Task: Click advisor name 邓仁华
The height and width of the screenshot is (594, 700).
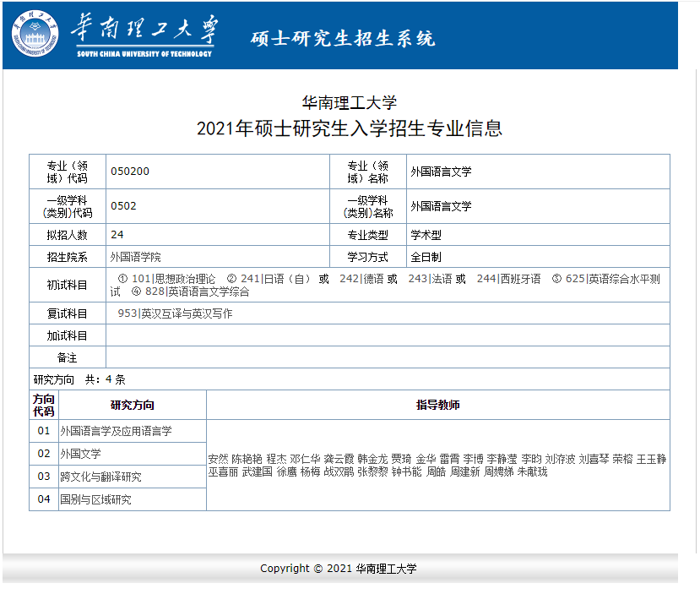Action: [x=306, y=459]
